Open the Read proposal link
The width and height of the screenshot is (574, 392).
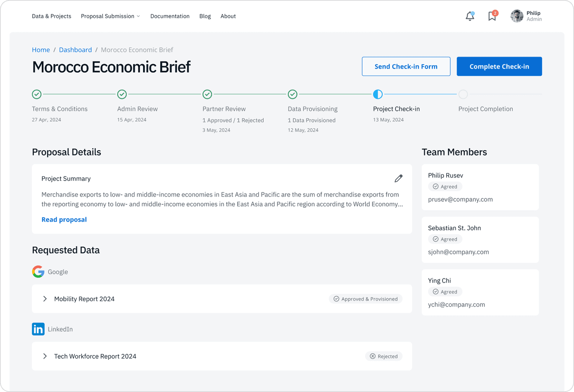click(x=64, y=220)
